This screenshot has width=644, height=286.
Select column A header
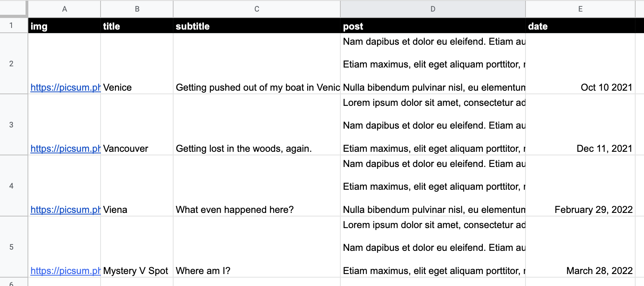click(64, 9)
